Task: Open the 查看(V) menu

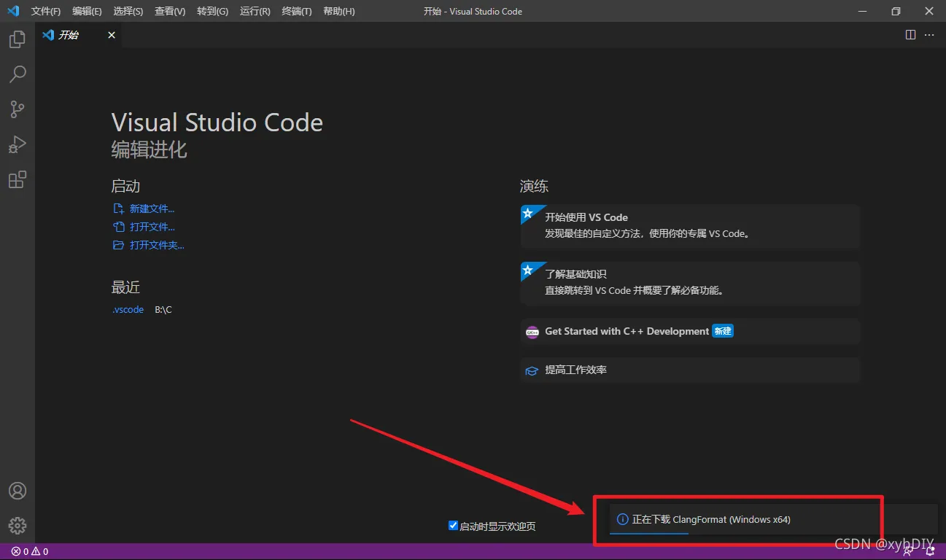Action: 170,12
